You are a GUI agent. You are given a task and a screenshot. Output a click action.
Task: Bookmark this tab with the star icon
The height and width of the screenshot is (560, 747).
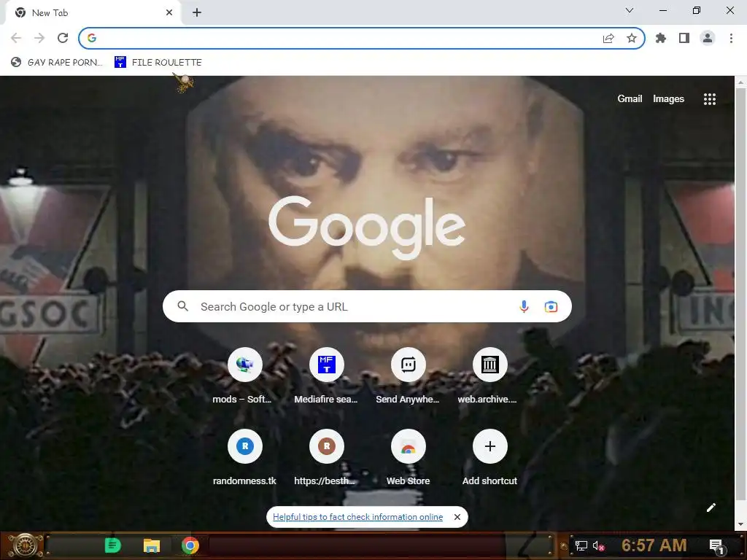(632, 38)
